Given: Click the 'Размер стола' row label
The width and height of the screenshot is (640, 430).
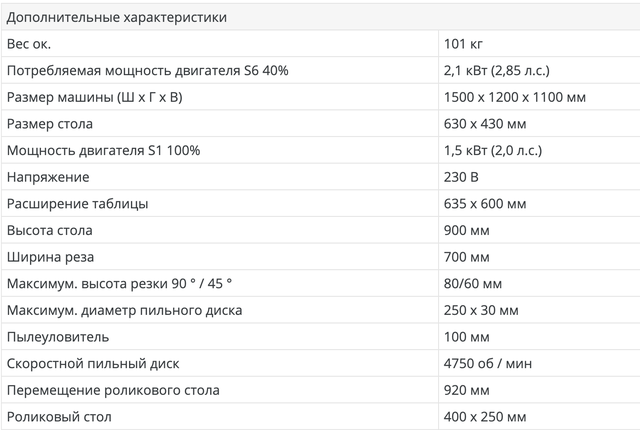Looking at the screenshot, I should tap(50, 124).
